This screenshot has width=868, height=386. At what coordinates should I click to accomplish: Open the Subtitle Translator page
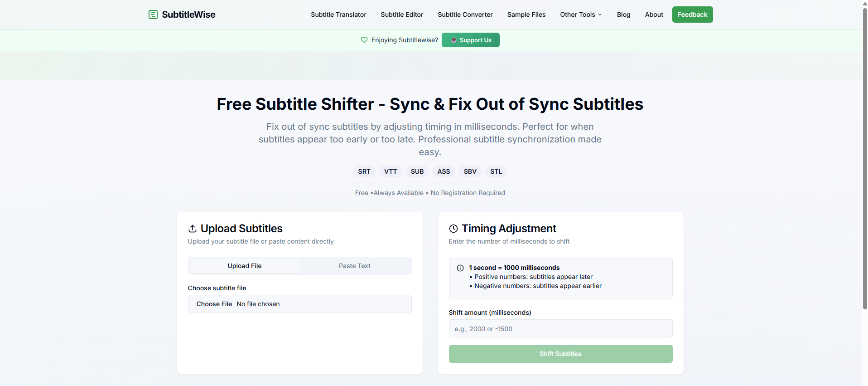coord(338,15)
